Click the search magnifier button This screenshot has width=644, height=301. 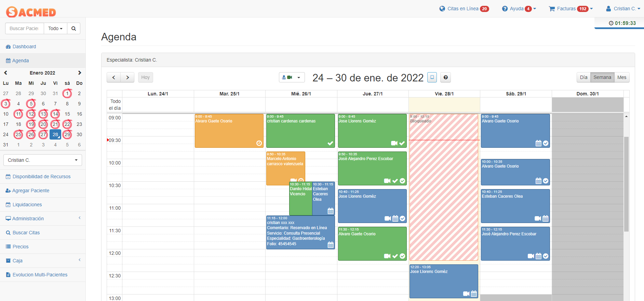(73, 28)
